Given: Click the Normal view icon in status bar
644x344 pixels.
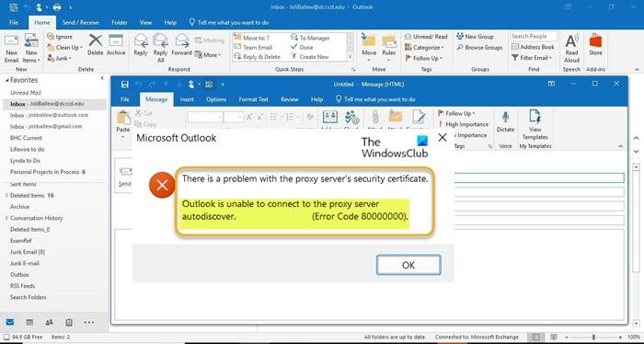Looking at the screenshot, I should pos(536,337).
